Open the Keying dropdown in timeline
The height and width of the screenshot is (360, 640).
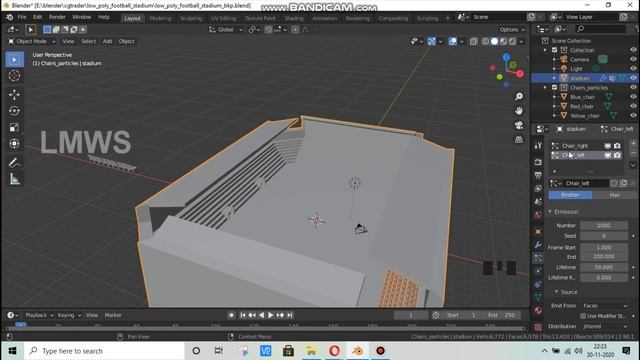pyautogui.click(x=69, y=315)
